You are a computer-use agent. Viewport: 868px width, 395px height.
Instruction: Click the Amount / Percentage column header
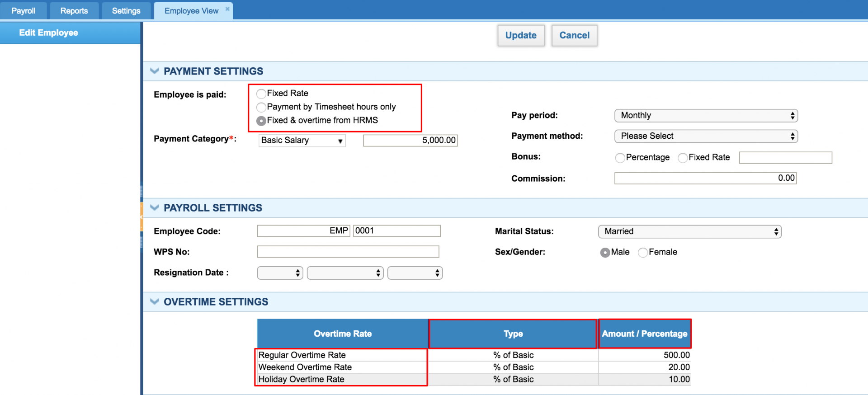645,334
